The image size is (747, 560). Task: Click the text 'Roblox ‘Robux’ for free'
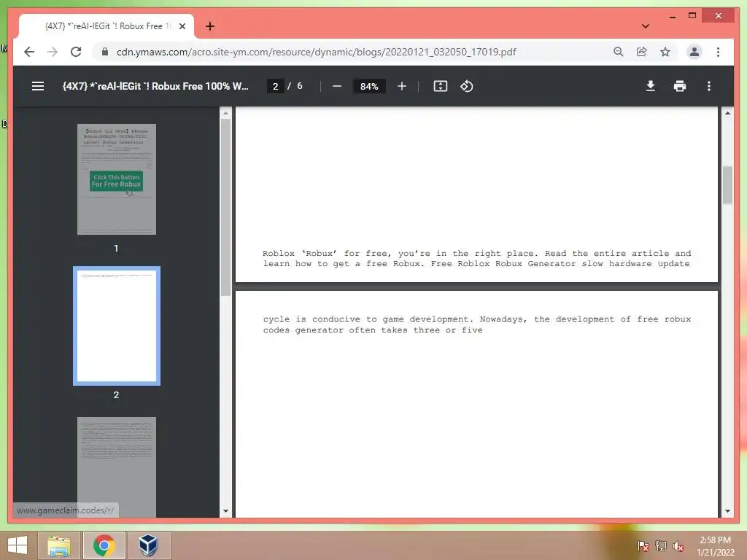(326, 253)
